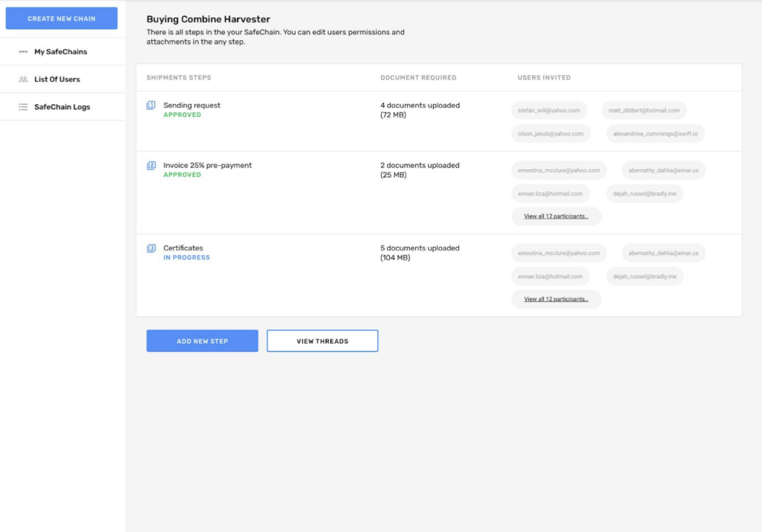Click the SafeChain Logs list icon

tap(22, 106)
